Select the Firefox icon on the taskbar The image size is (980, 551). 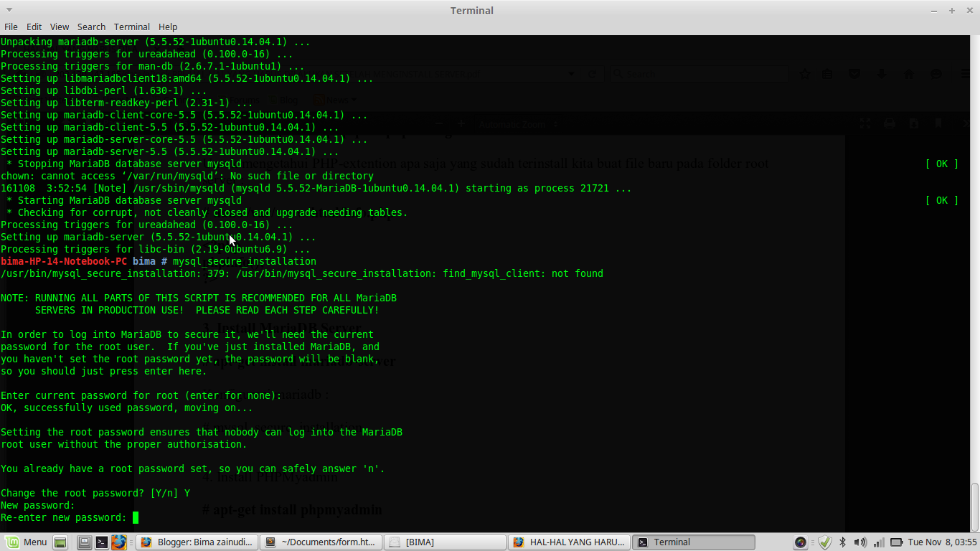[118, 542]
